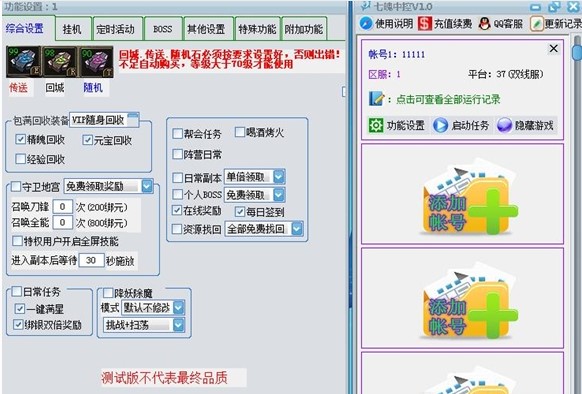Toggle 元宝回收 checkbox
The width and height of the screenshot is (582, 394).
click(x=87, y=140)
